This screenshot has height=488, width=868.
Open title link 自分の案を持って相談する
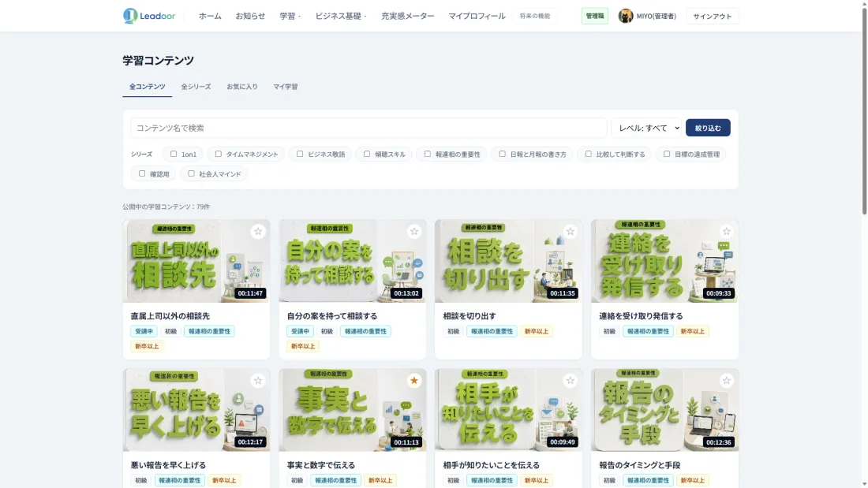pos(331,316)
